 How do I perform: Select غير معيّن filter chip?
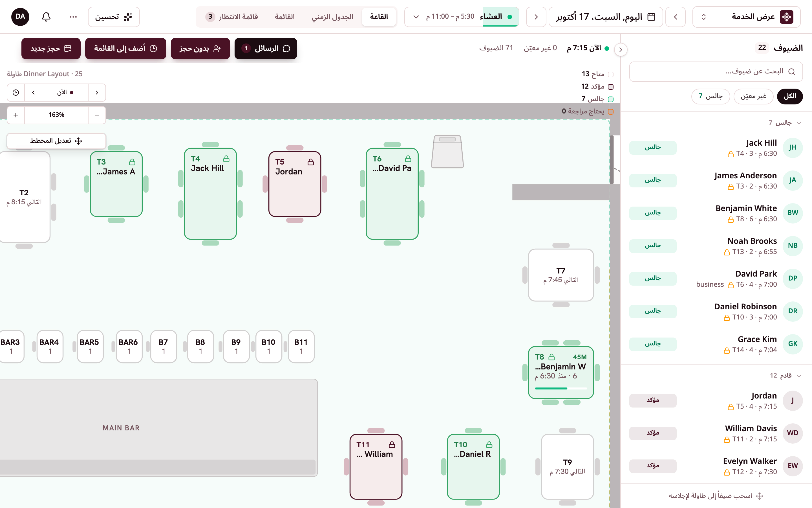pos(753,97)
